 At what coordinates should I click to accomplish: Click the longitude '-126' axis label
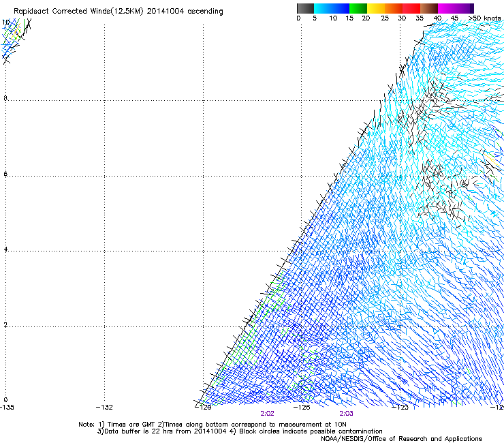pos(302,408)
